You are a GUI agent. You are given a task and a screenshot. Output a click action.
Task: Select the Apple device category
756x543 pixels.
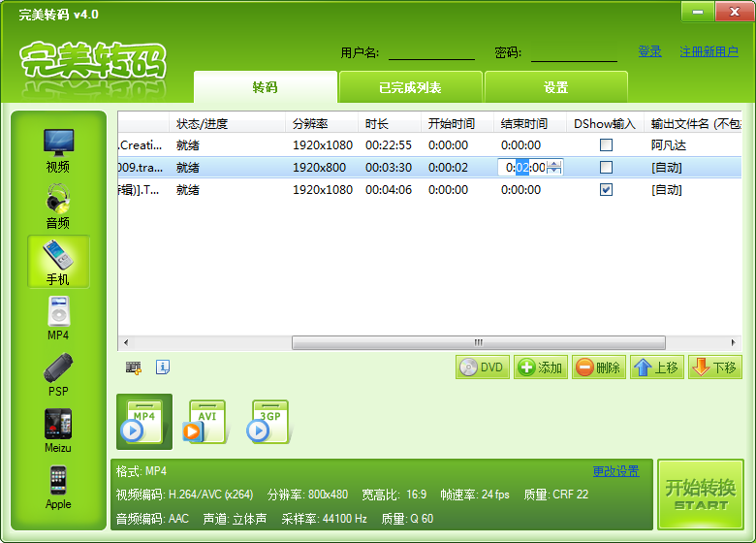pyautogui.click(x=58, y=487)
